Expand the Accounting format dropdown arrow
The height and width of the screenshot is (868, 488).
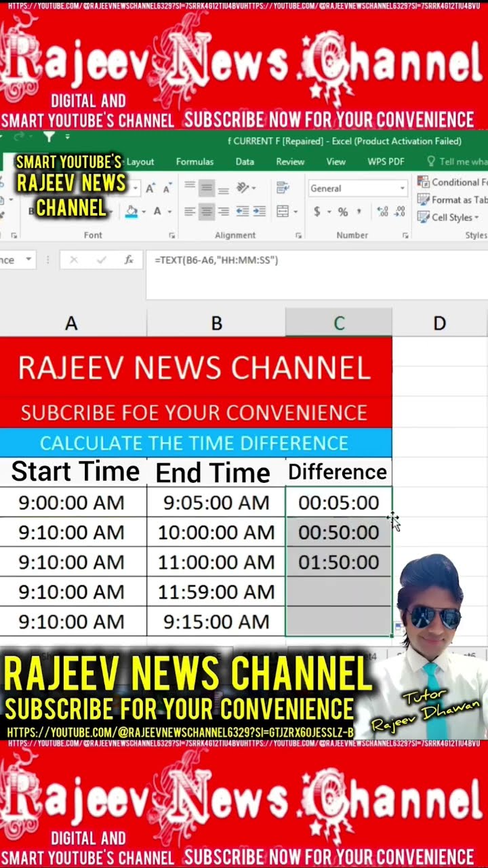[329, 212]
